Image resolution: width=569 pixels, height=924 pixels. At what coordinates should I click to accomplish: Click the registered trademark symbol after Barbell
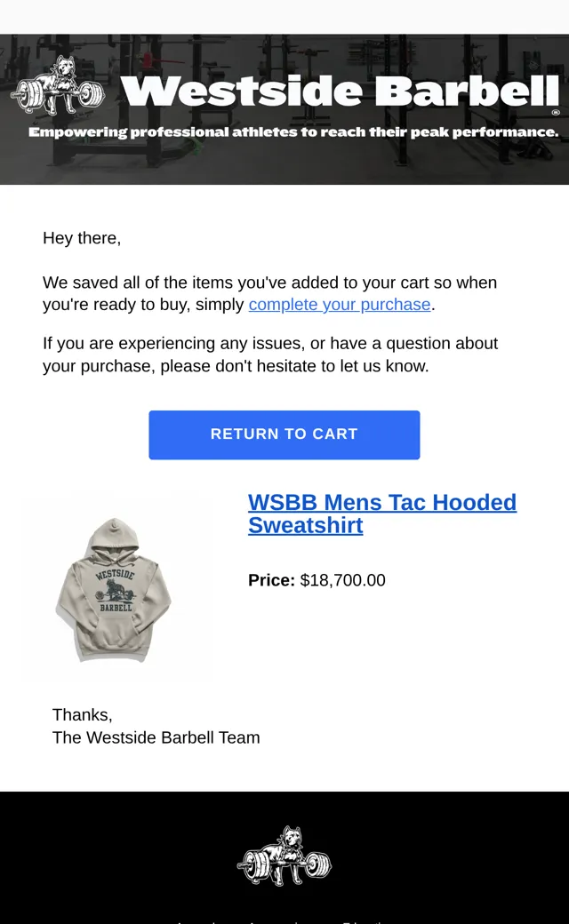click(556, 112)
